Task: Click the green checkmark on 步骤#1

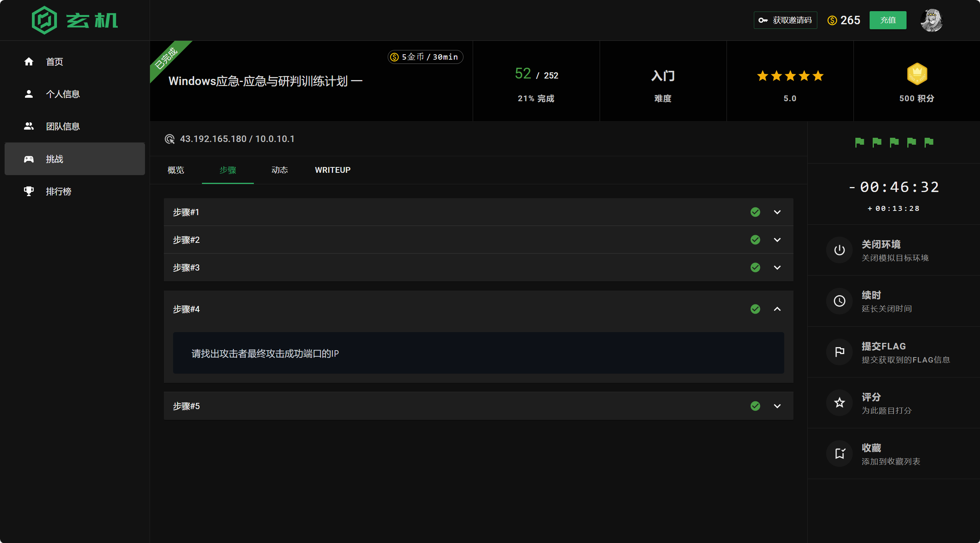Action: [x=755, y=212]
